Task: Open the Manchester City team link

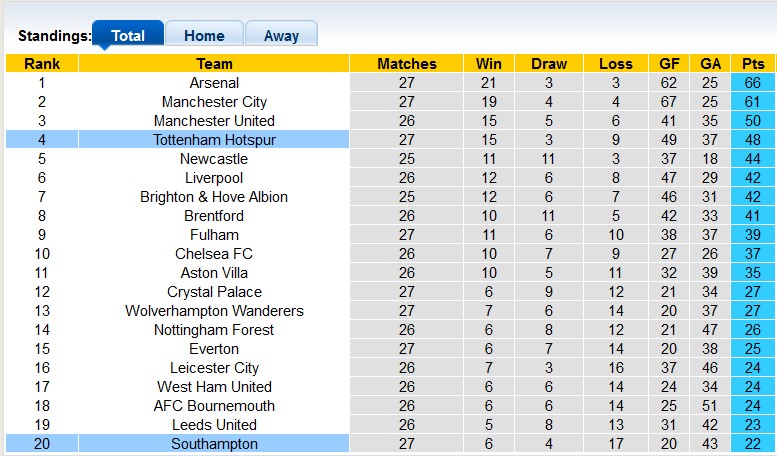Action: tap(214, 102)
